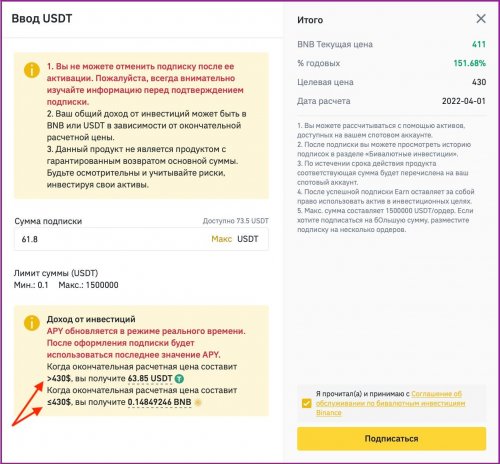Click the underlined 0.14849246 BNB amount

click(x=160, y=403)
